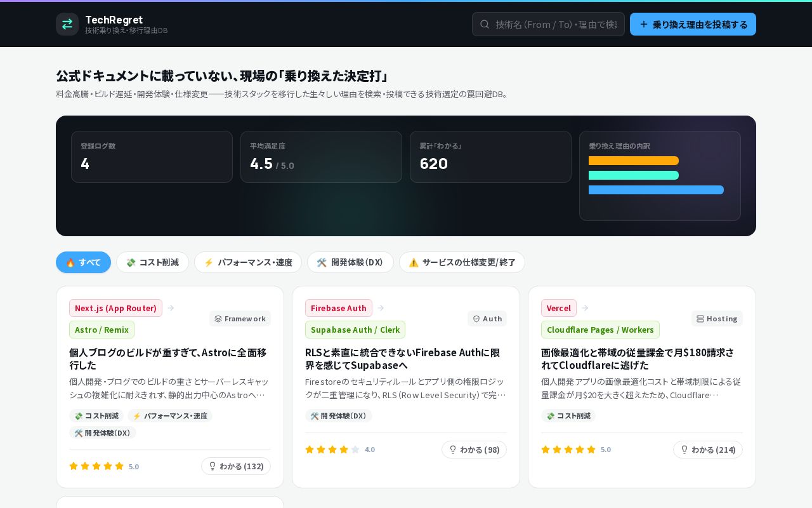Click the star rating on the Cloudflare card
812x508 pixels.
568,450
